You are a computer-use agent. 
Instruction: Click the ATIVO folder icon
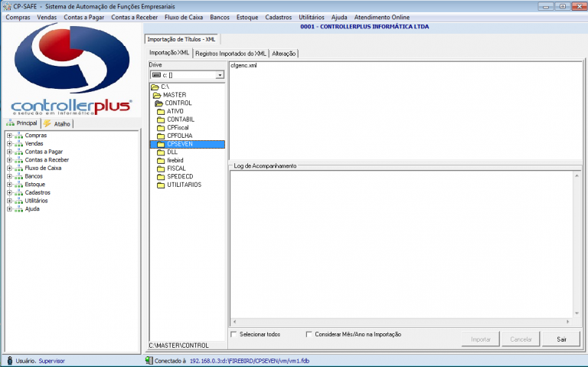tap(161, 111)
